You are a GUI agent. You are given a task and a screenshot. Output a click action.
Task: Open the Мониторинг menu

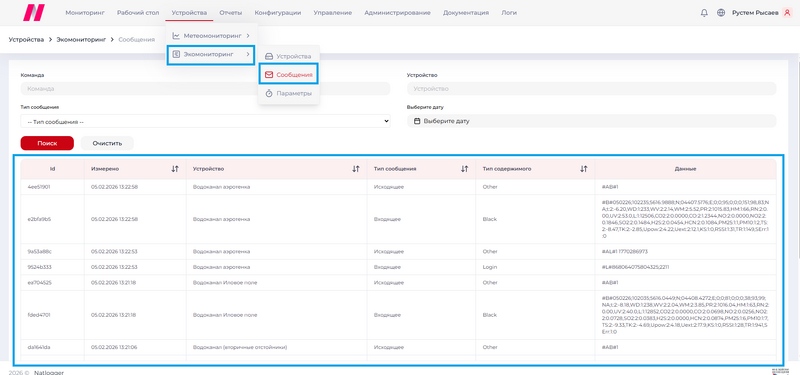point(85,13)
